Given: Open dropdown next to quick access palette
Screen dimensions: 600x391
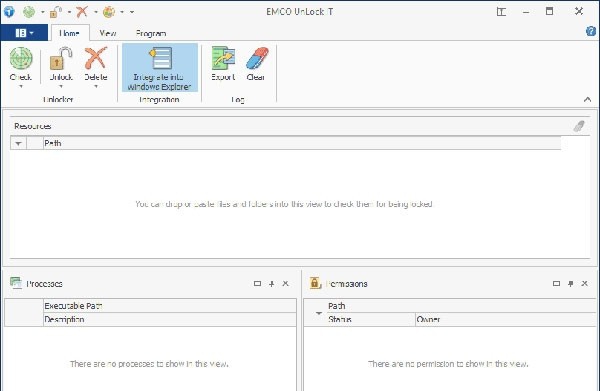Looking at the screenshot, I should click(122, 12).
